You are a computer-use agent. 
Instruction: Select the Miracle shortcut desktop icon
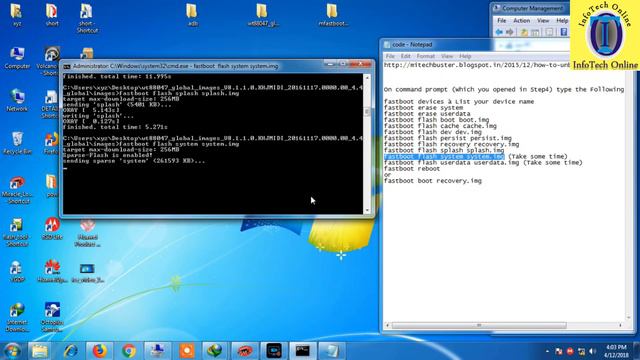pyautogui.click(x=17, y=190)
